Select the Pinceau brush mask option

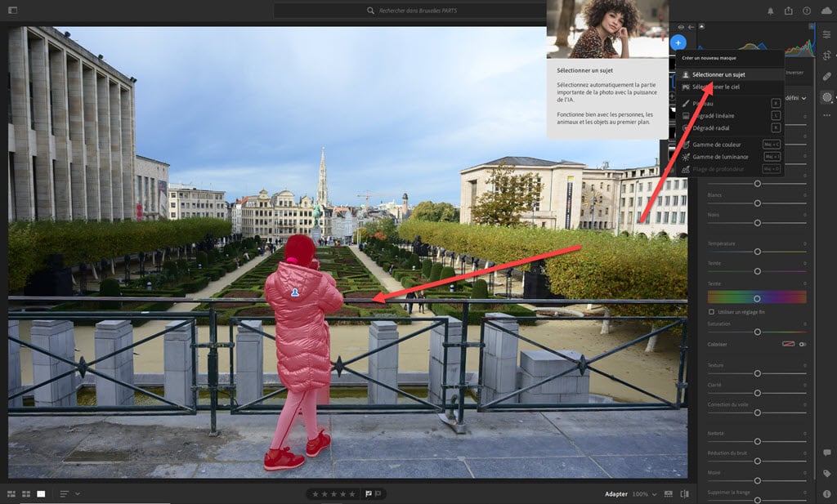point(730,104)
